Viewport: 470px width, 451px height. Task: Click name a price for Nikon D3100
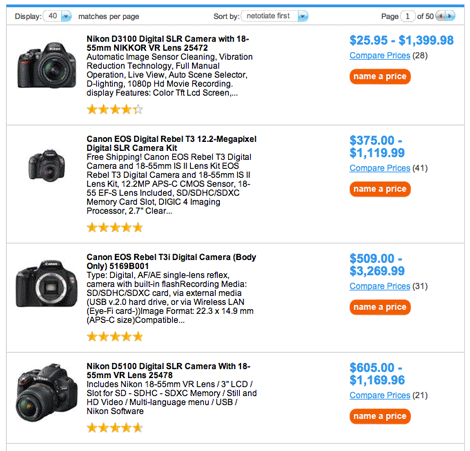click(380, 76)
